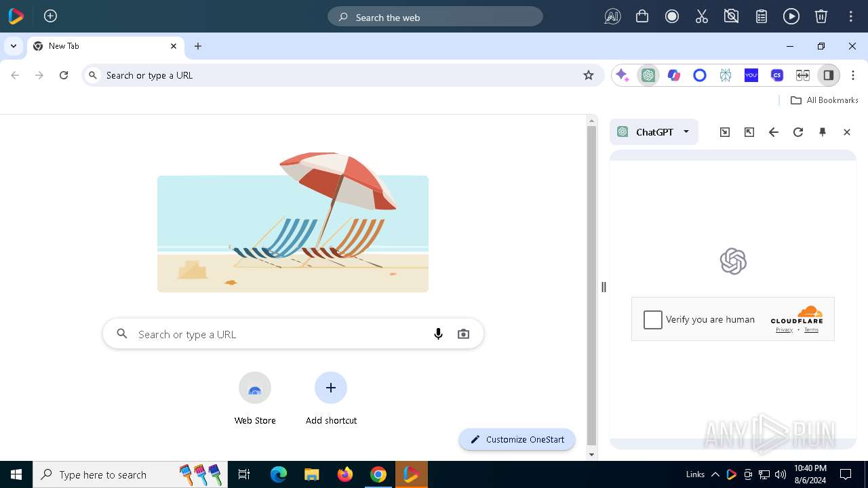The height and width of the screenshot is (488, 868).
Task: Click the play circle icon in top bar
Action: 791,17
